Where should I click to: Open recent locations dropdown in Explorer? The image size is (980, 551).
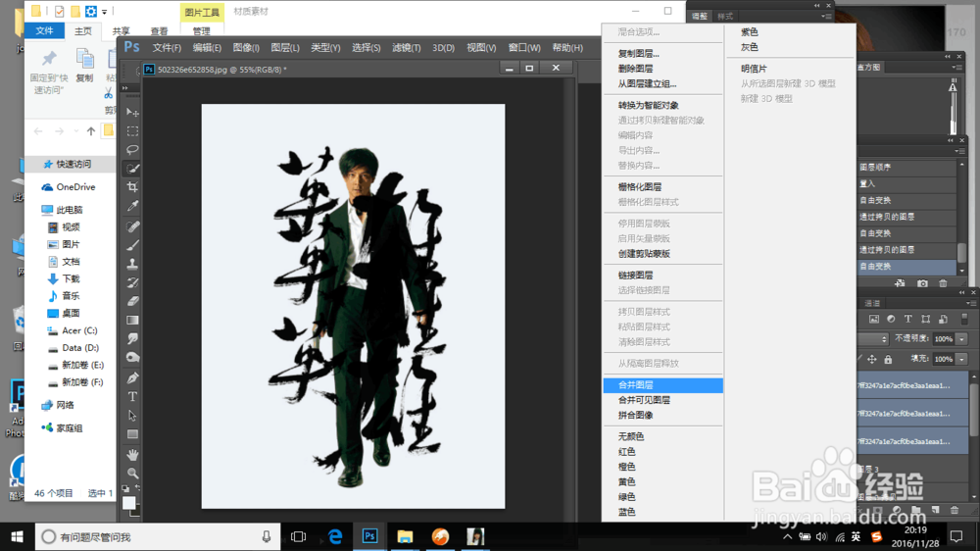click(x=76, y=131)
